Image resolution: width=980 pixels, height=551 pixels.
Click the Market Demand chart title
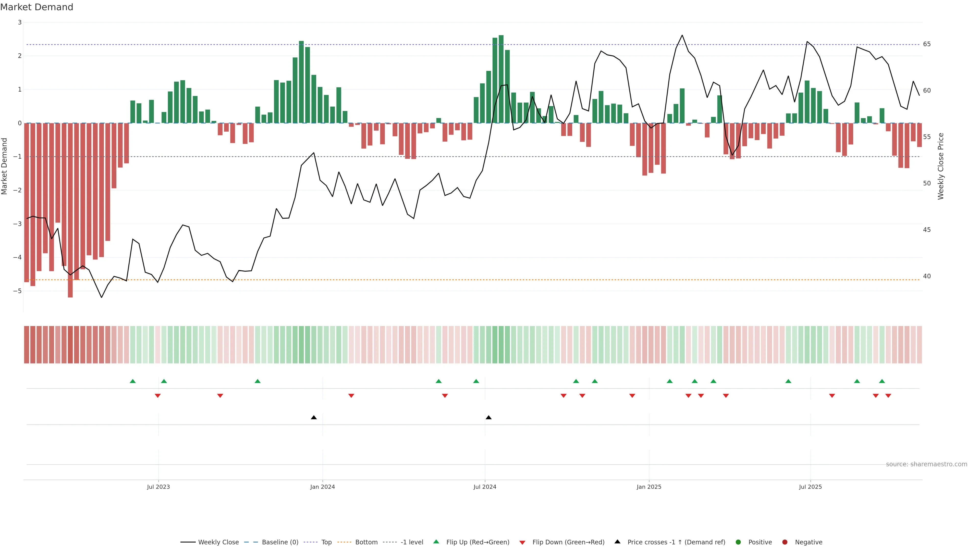pyautogui.click(x=36, y=7)
